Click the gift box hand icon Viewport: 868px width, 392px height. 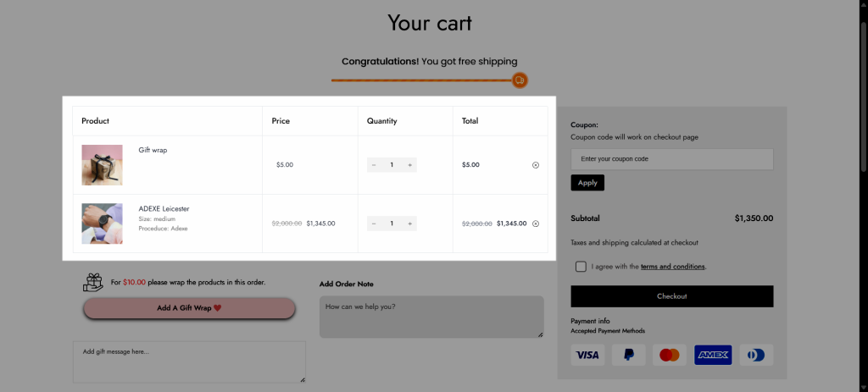(93, 282)
